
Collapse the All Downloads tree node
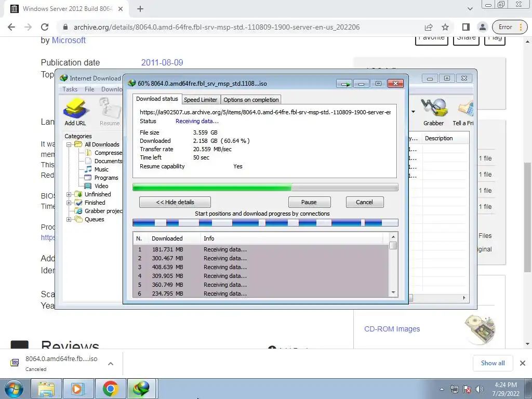[x=69, y=144]
